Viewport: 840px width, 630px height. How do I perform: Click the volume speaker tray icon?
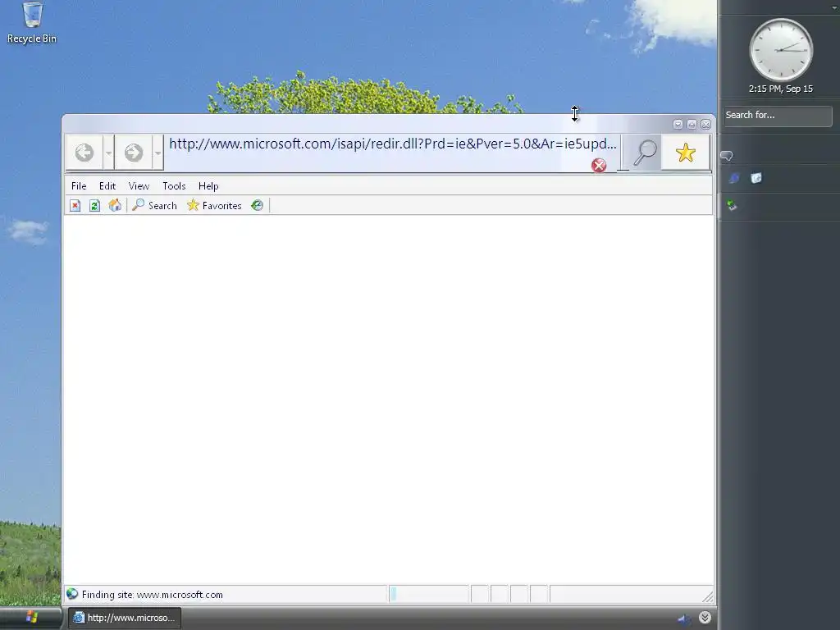coord(684,619)
